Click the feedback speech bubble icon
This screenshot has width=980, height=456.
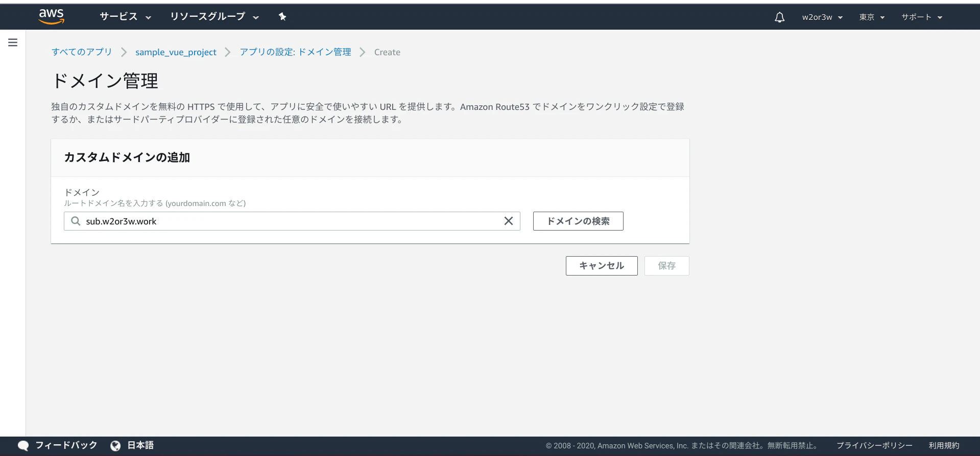tap(23, 446)
